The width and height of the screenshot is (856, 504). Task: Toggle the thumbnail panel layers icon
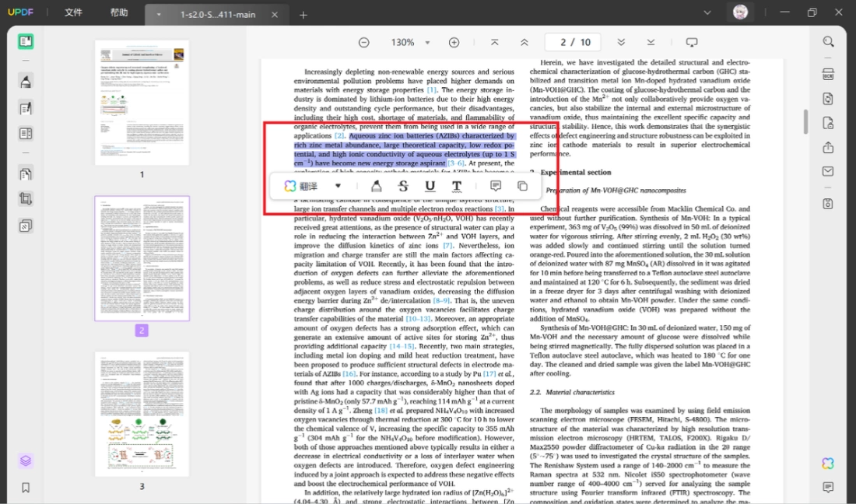click(x=26, y=461)
